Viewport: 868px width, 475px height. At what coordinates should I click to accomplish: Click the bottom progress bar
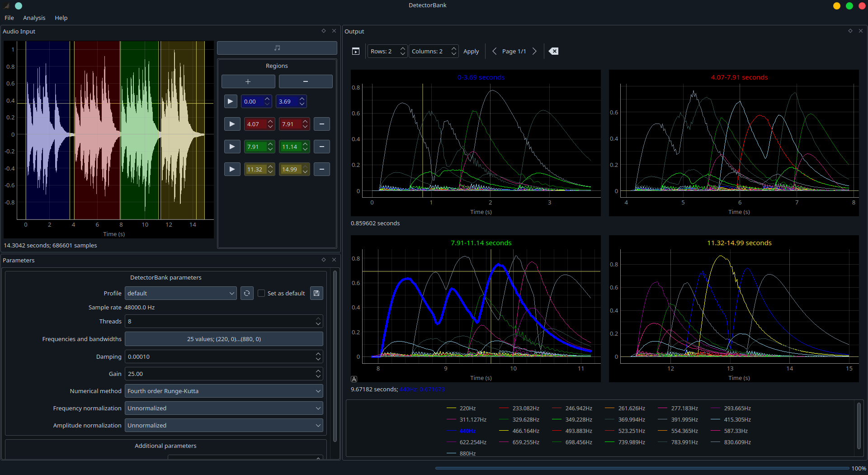642,468
